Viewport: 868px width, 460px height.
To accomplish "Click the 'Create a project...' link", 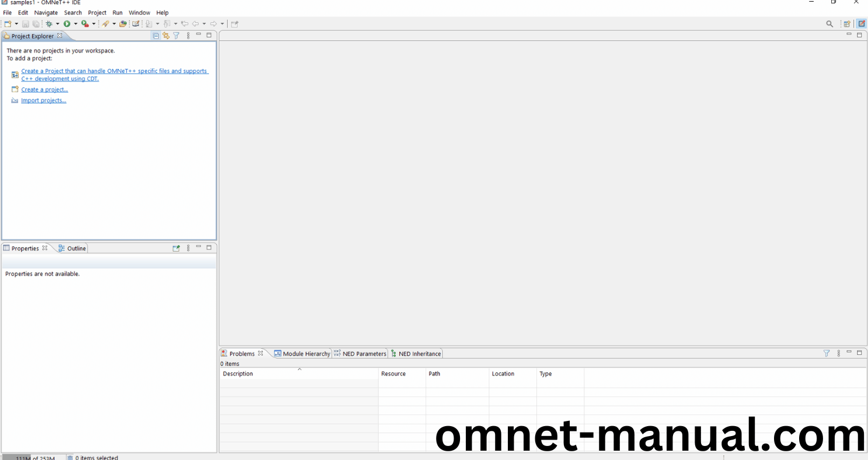I will pos(44,89).
